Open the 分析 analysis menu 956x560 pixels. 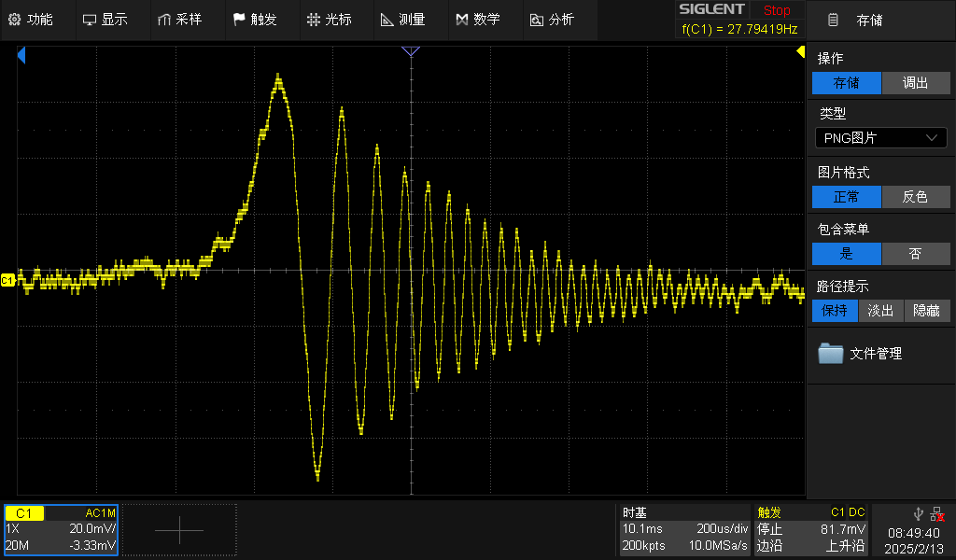552,20
